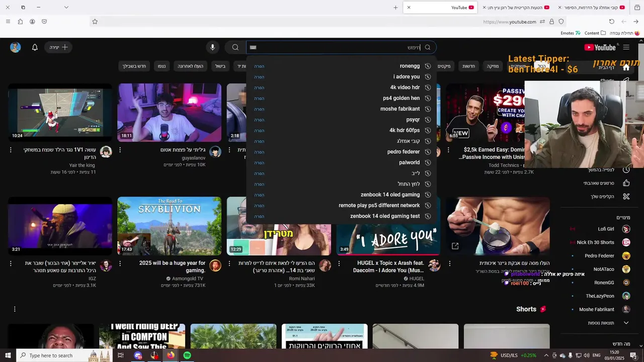644x362 pixels.
Task: Choose the 'zenbook 14 oled gaming test' suggestion
Action: (x=385, y=216)
